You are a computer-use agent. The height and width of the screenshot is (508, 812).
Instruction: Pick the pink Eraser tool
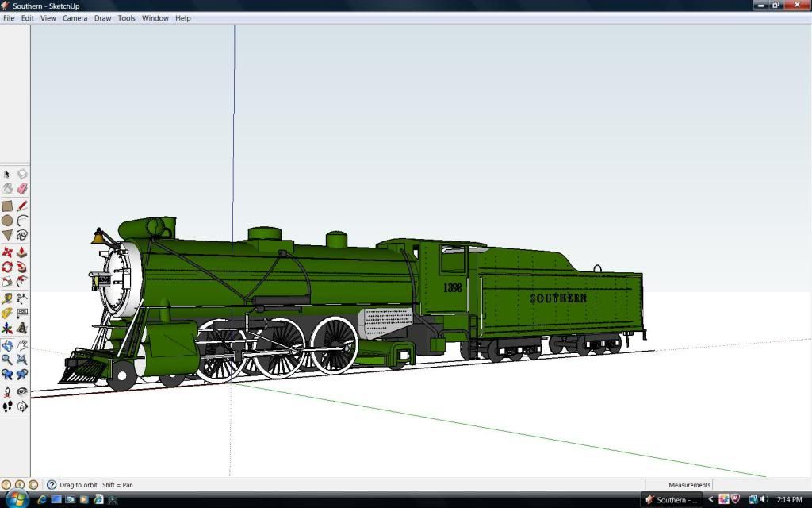21,189
